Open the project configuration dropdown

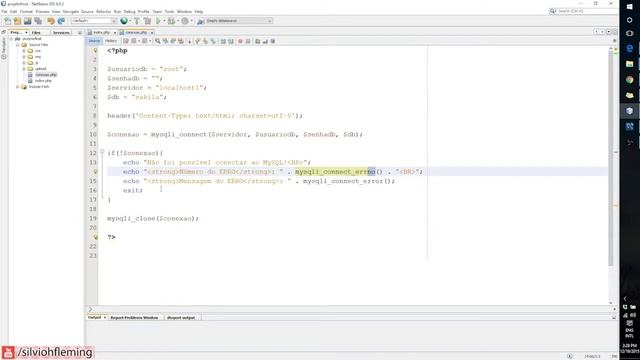pos(94,21)
